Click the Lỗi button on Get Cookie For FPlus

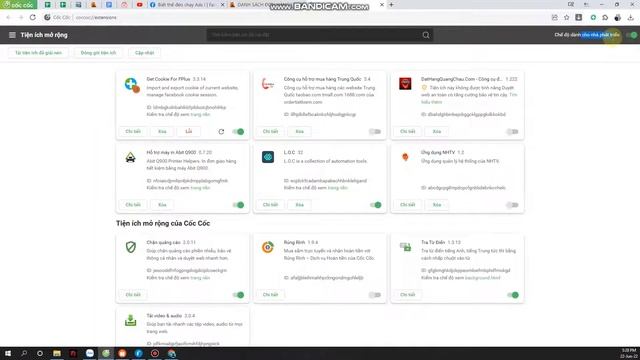[189, 131]
